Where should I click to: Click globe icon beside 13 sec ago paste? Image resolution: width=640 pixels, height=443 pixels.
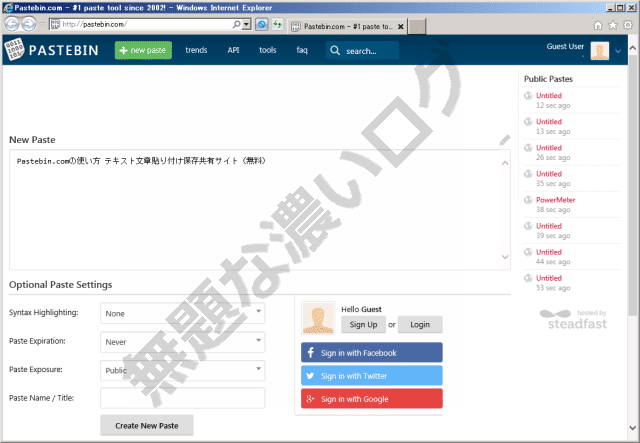point(528,122)
